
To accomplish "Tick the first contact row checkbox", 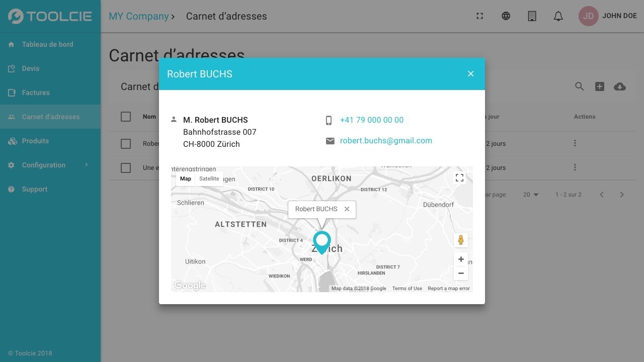I will pyautogui.click(x=126, y=144).
